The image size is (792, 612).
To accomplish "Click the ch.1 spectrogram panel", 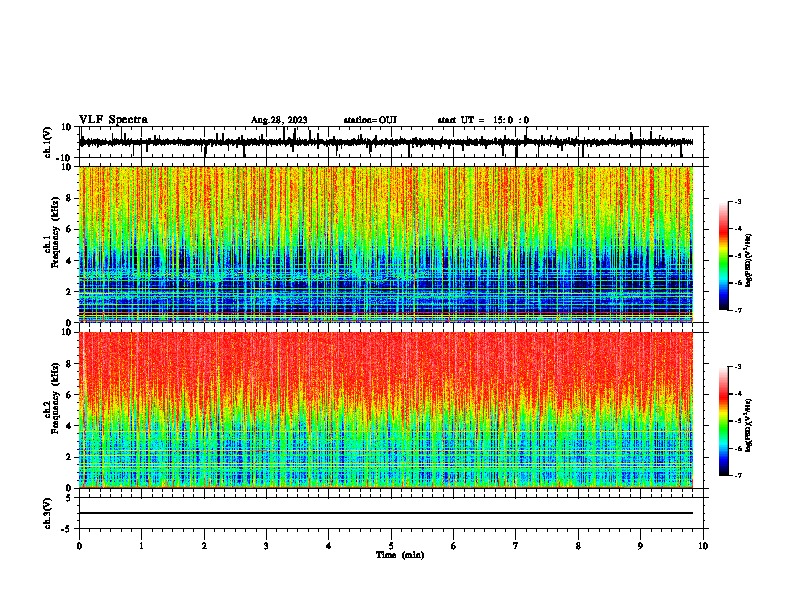I will tap(386, 244).
